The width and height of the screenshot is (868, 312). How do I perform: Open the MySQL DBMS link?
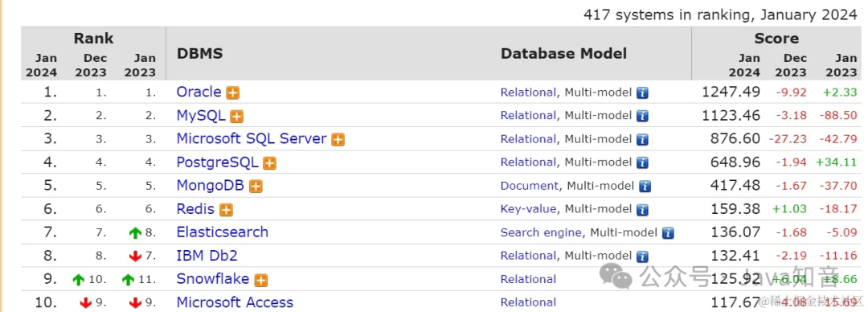[x=201, y=115]
